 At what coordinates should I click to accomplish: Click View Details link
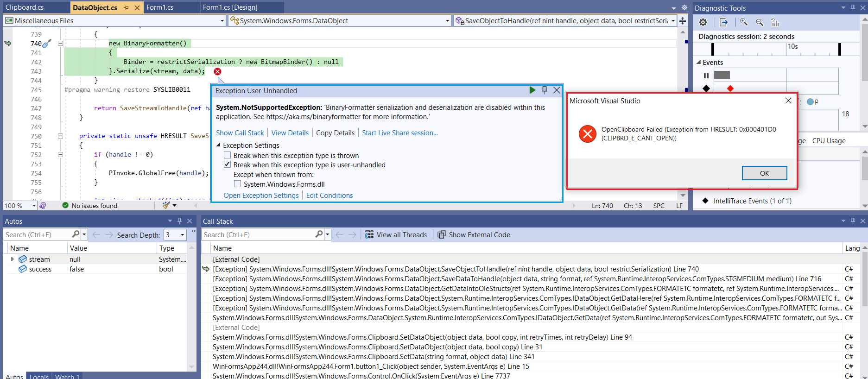(x=290, y=133)
